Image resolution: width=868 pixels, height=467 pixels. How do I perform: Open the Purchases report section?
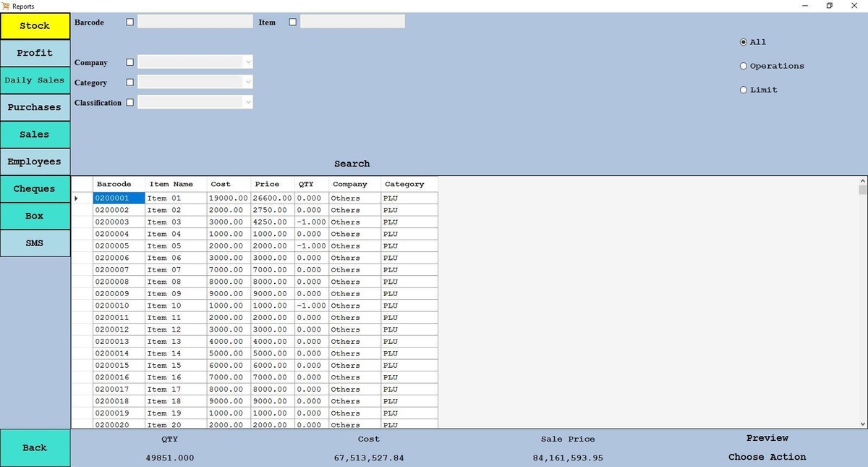point(35,107)
